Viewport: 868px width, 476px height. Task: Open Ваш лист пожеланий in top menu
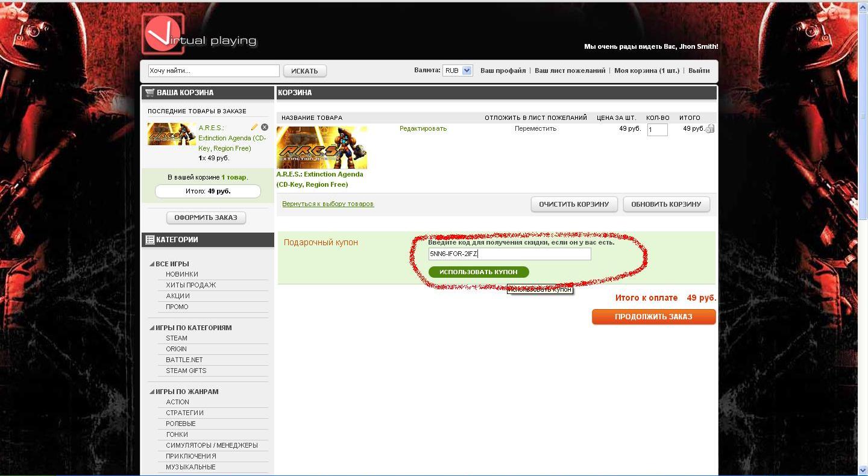(570, 70)
